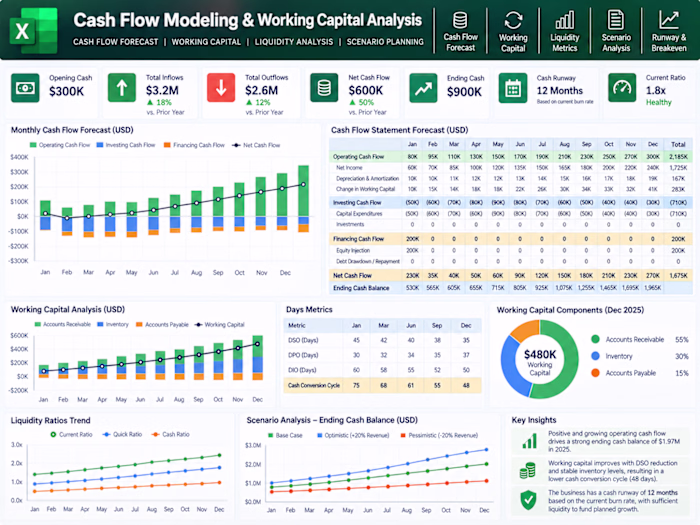Click the Pessimistic (-20% Revenue) legend swatch
700x525 pixels.
point(403,435)
